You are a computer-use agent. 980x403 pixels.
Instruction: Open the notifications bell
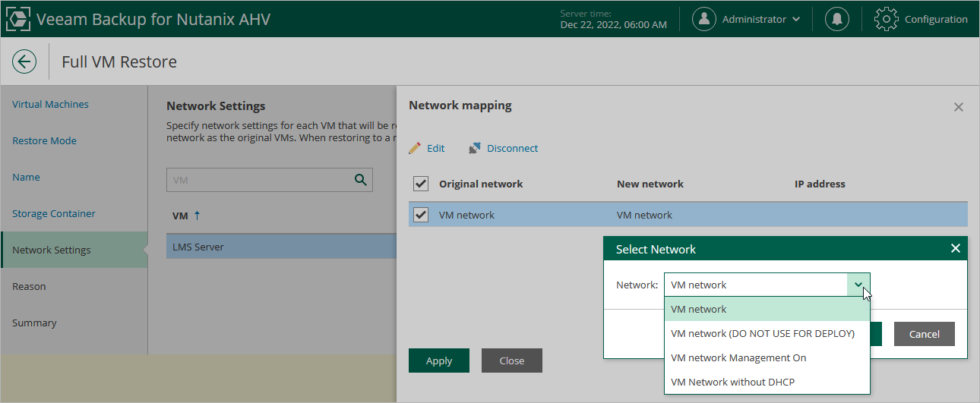click(837, 19)
